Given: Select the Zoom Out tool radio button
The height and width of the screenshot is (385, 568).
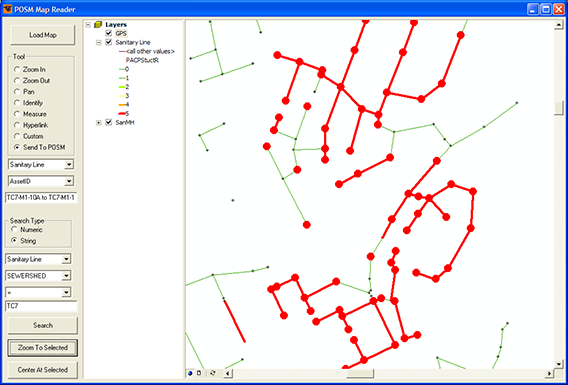Looking at the screenshot, I should 17,80.
